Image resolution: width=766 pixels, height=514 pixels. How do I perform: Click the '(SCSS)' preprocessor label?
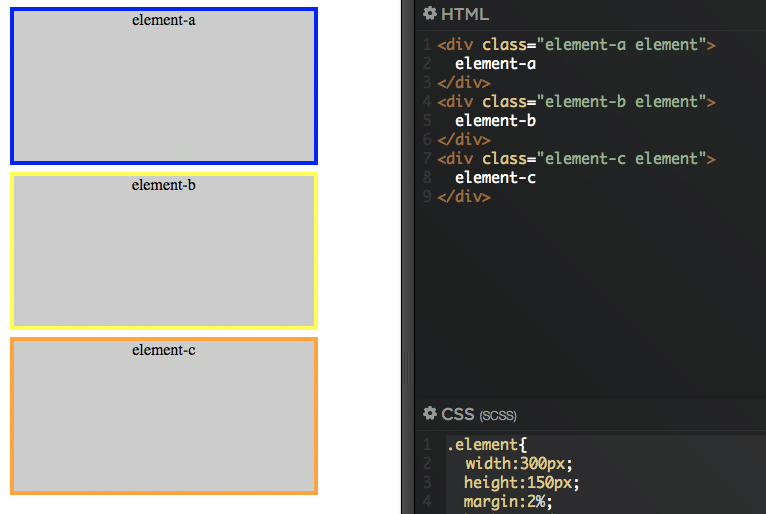pos(498,416)
